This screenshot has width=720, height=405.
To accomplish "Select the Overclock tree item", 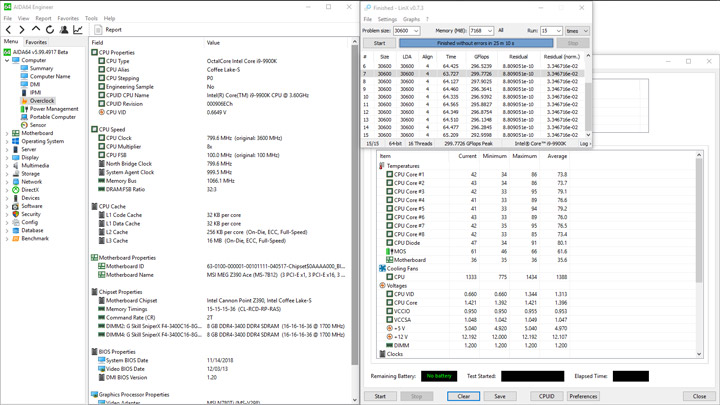I will (x=42, y=101).
